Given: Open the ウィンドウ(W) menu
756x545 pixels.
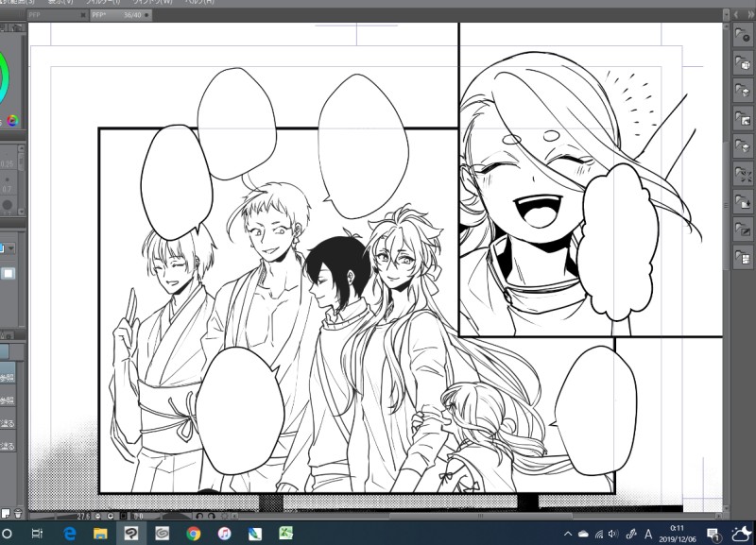Looking at the screenshot, I should (152, 3).
